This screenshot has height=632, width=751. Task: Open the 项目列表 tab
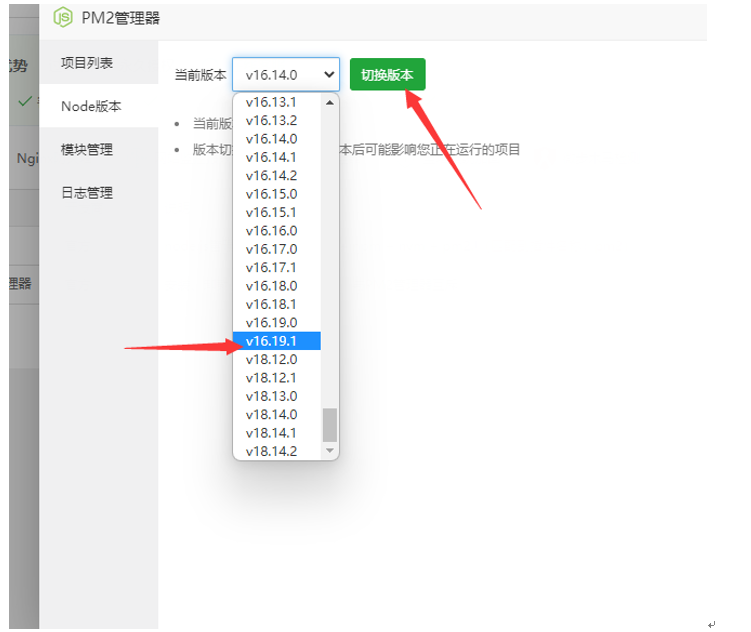99,63
